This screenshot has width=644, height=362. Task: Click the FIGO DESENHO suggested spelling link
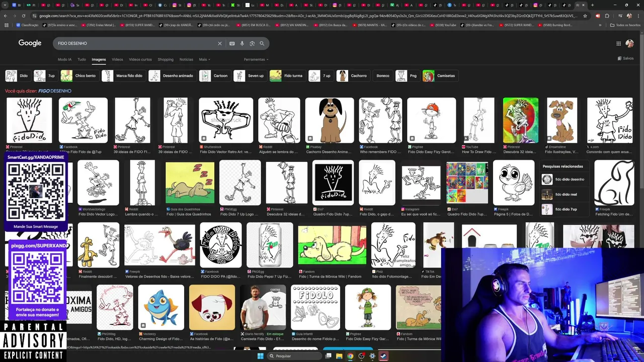pos(55,91)
